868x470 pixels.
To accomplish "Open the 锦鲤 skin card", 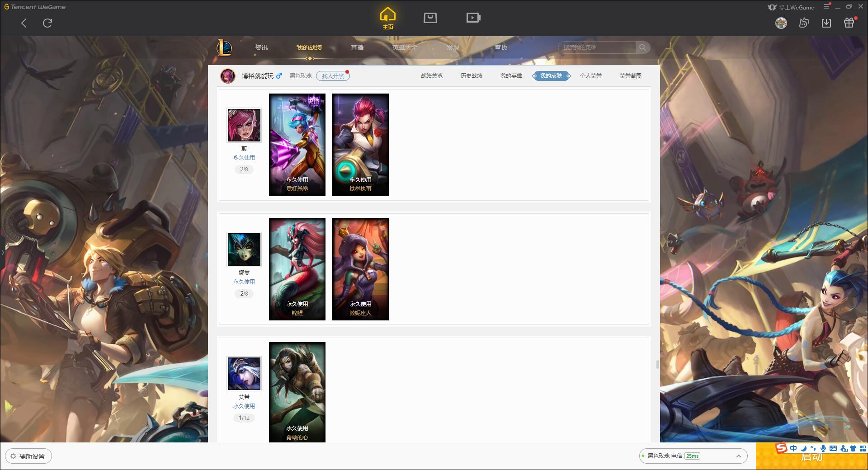I will [x=297, y=269].
